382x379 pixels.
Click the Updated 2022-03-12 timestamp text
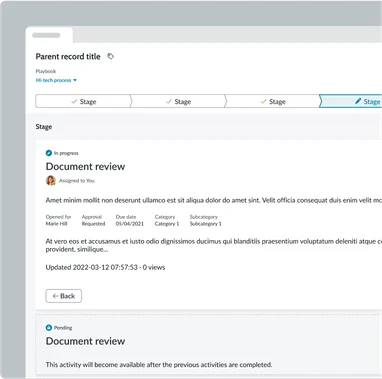(x=105, y=267)
